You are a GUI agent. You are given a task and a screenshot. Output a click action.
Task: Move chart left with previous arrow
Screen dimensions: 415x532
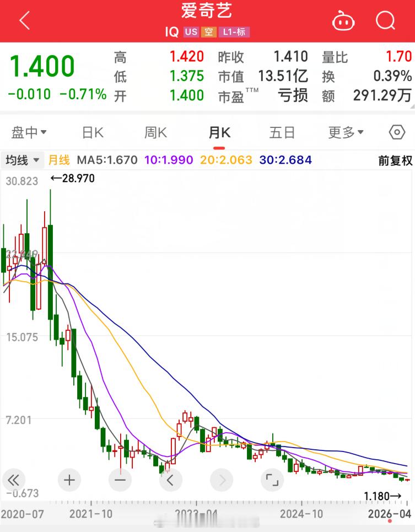tap(170, 480)
